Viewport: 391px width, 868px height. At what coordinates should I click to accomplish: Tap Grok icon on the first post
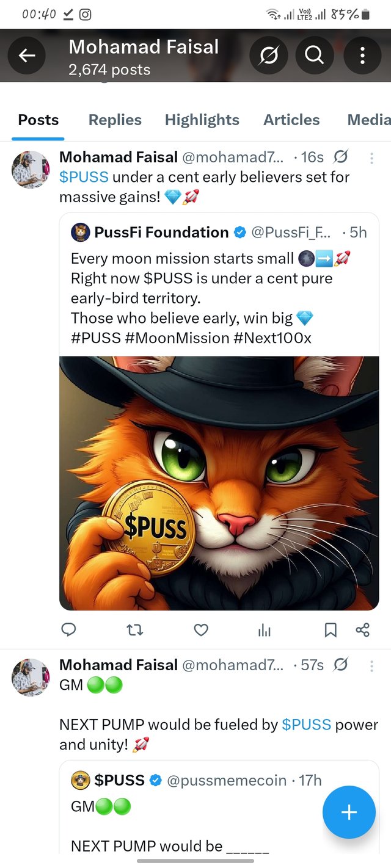341,157
